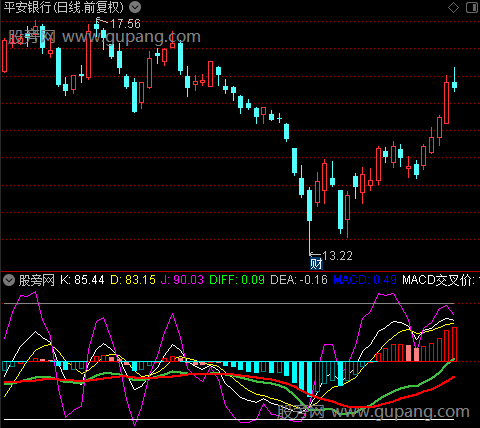Click the 平安银行(日线.前复权) chart title
Screen dimensions: 480x428
(x=64, y=7)
